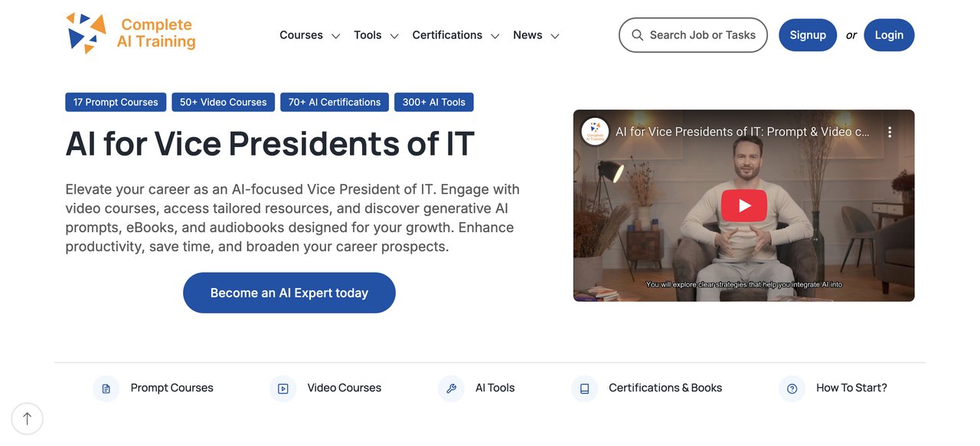Click the Video Courses play icon
980x446 pixels.
click(283, 389)
